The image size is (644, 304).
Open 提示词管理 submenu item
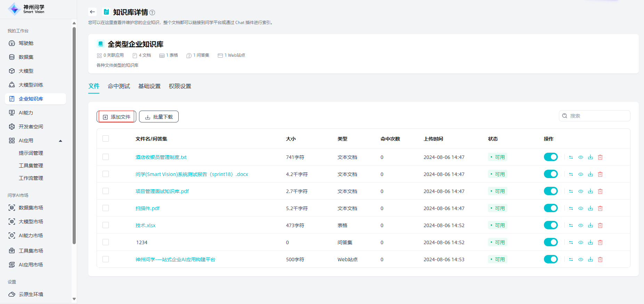point(31,153)
